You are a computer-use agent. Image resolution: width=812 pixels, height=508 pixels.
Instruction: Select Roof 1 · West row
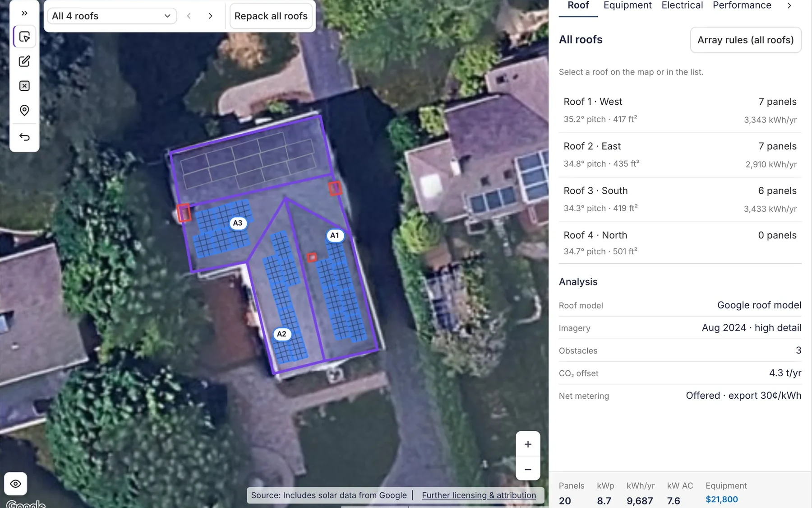(680, 110)
